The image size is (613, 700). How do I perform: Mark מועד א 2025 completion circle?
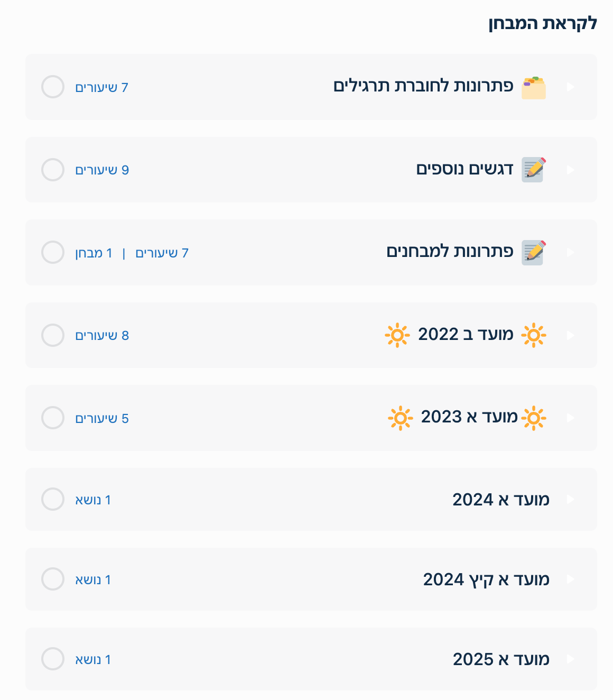pos(53,659)
